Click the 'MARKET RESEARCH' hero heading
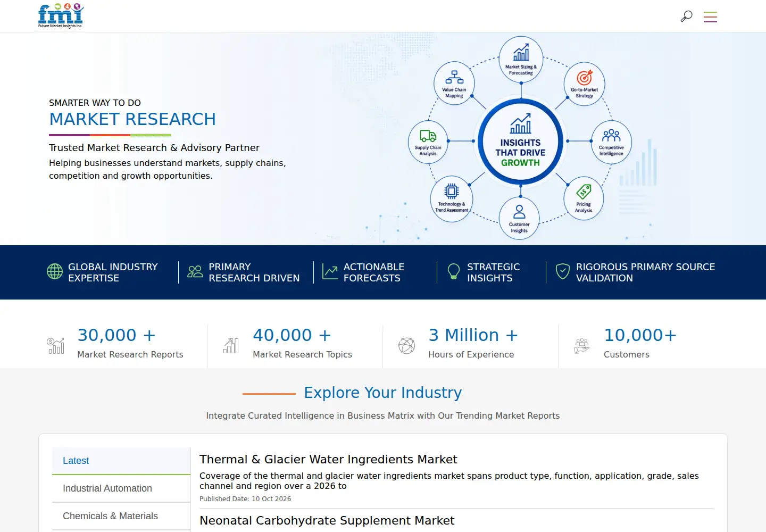 click(132, 119)
